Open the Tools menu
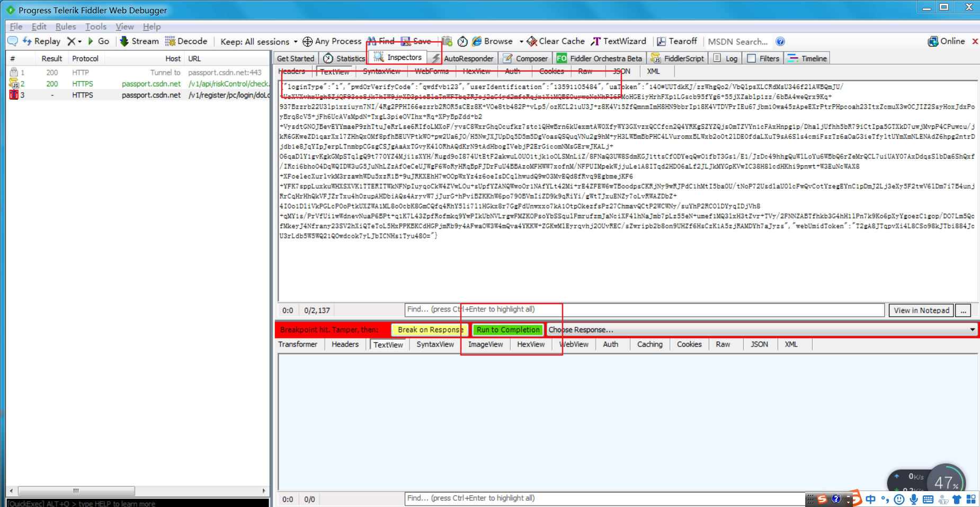Image resolution: width=980 pixels, height=507 pixels. (96, 26)
